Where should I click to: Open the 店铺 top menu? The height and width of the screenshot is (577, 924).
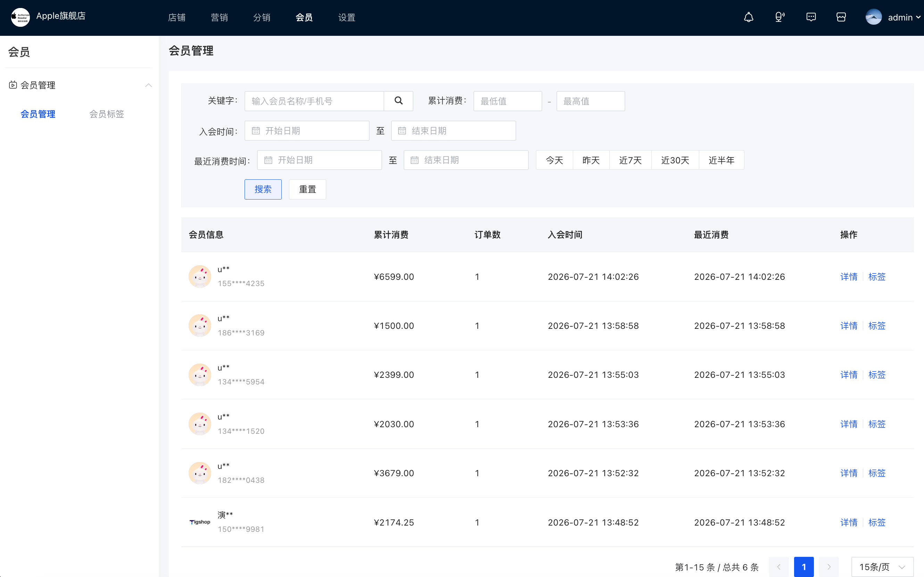176,17
